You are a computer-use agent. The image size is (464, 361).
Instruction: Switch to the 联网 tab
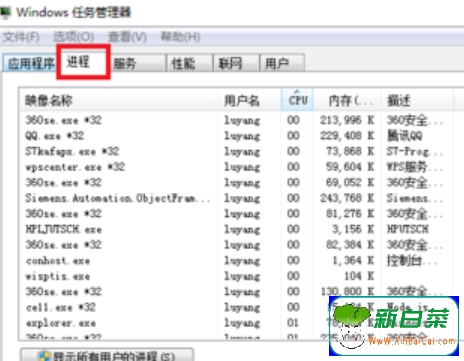click(236, 63)
